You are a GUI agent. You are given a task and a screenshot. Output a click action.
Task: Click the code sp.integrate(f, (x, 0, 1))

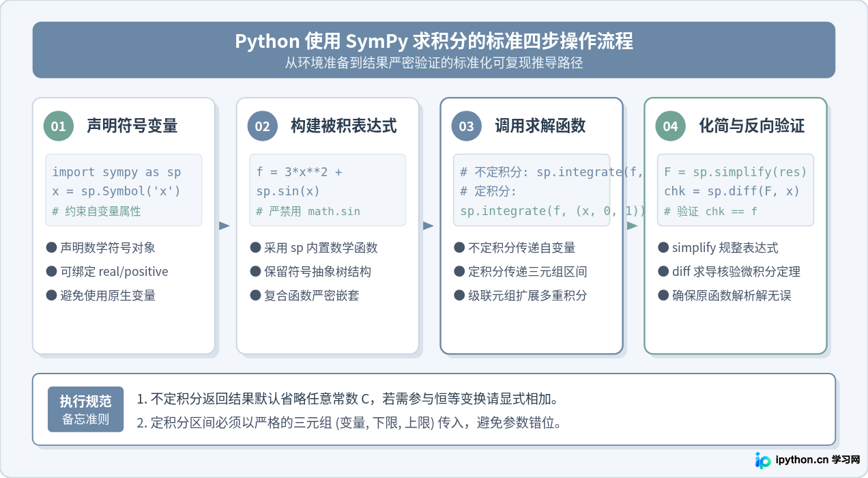click(553, 211)
